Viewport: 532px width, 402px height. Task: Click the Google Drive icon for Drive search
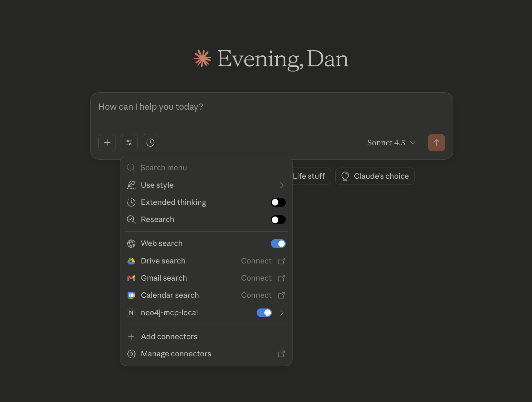[x=131, y=261]
